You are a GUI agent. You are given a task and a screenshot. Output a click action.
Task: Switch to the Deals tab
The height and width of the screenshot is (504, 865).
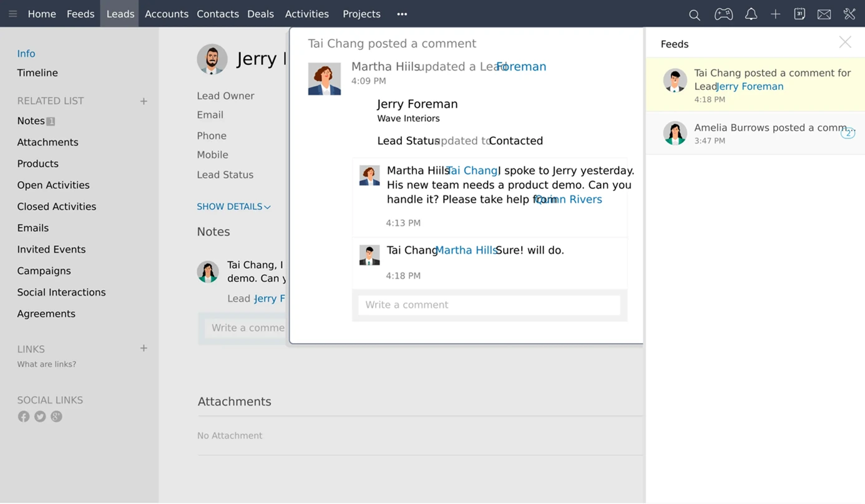[x=260, y=14]
